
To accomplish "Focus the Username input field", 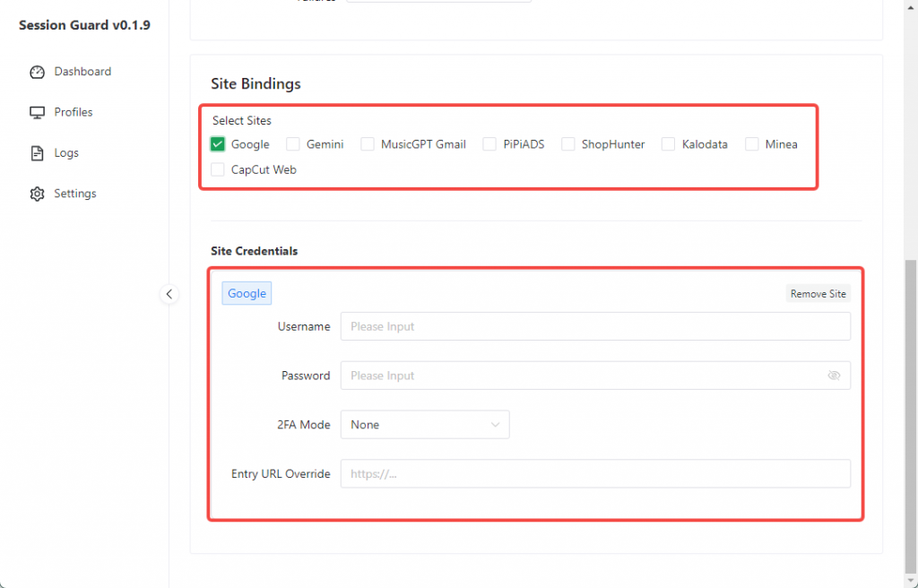I will coord(595,326).
